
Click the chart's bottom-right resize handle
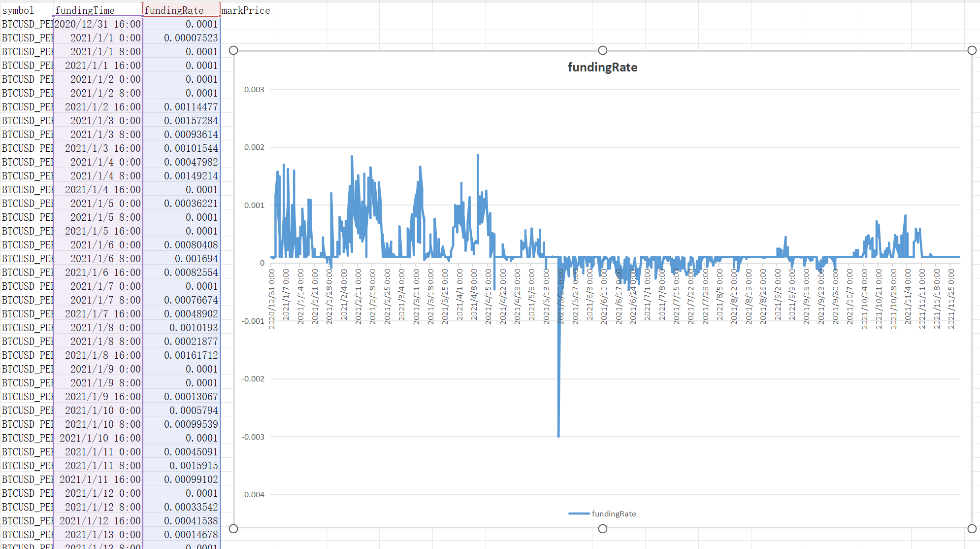click(x=972, y=528)
